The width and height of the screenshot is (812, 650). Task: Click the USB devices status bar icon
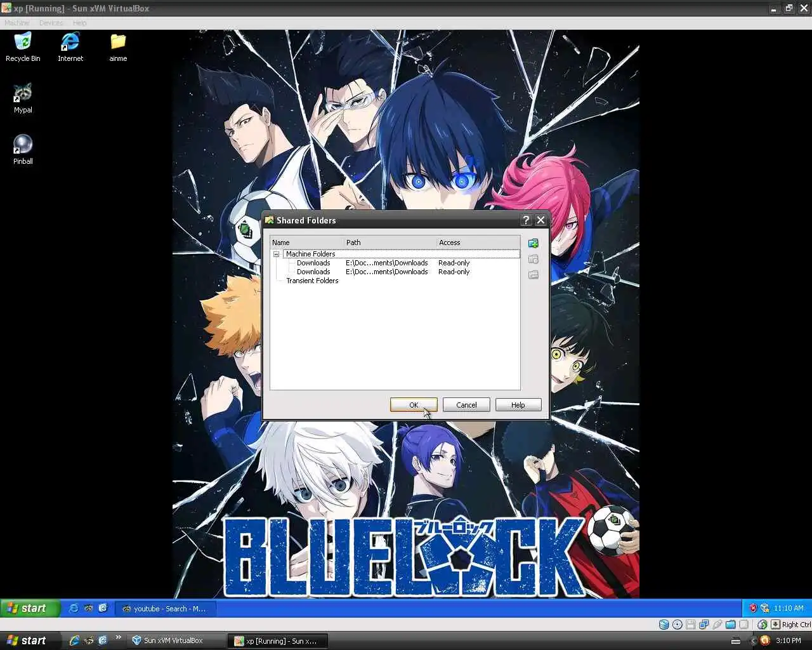717,625
